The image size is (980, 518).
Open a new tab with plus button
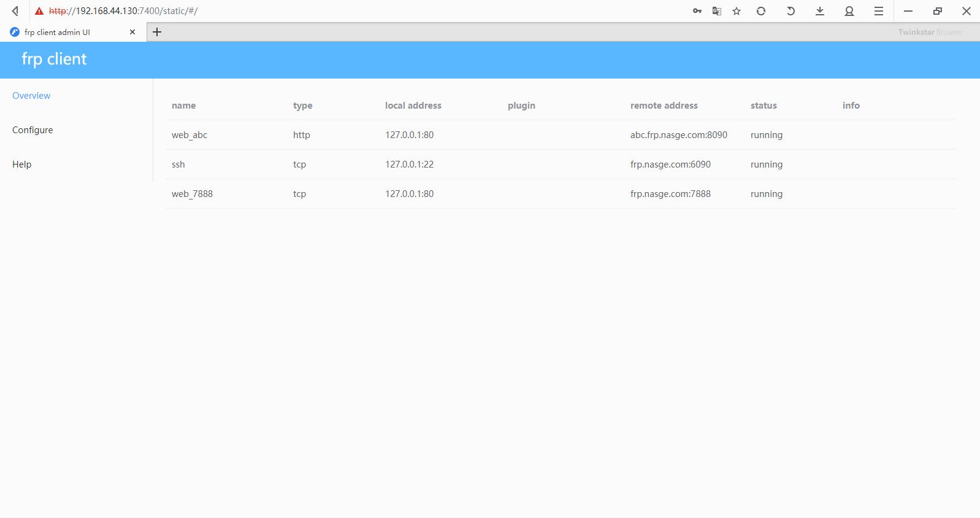pos(157,32)
